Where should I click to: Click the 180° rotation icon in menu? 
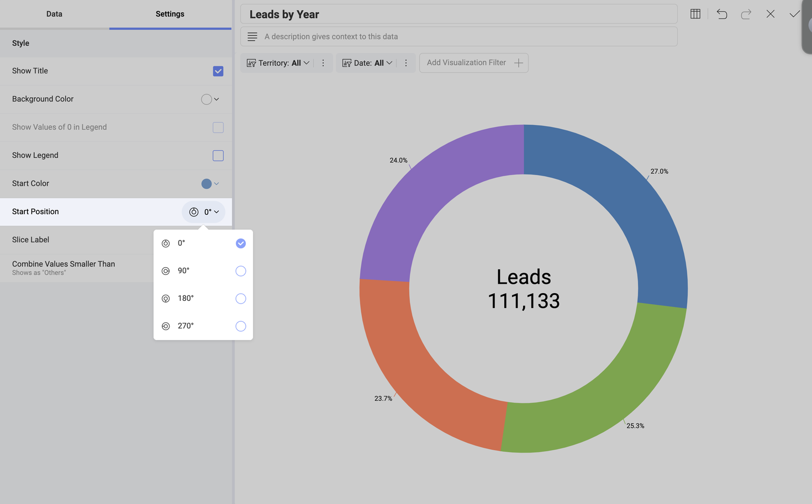pyautogui.click(x=166, y=299)
